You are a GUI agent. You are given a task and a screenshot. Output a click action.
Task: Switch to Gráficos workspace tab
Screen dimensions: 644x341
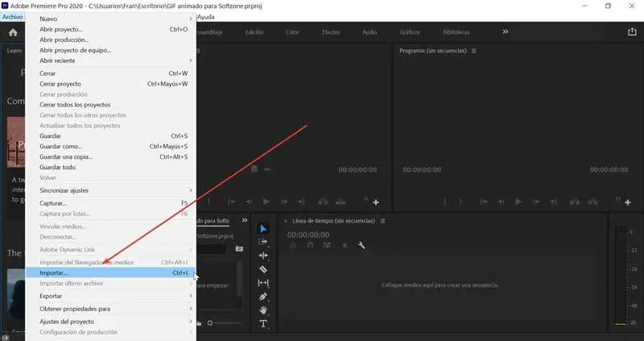click(410, 32)
